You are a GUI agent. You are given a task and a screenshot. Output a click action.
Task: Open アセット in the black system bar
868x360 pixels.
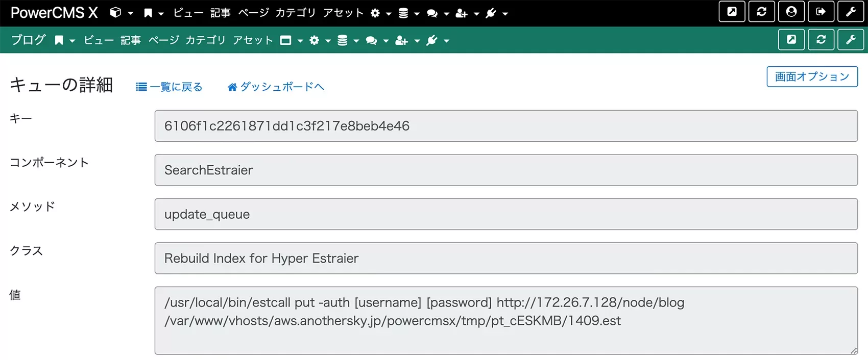(x=343, y=13)
